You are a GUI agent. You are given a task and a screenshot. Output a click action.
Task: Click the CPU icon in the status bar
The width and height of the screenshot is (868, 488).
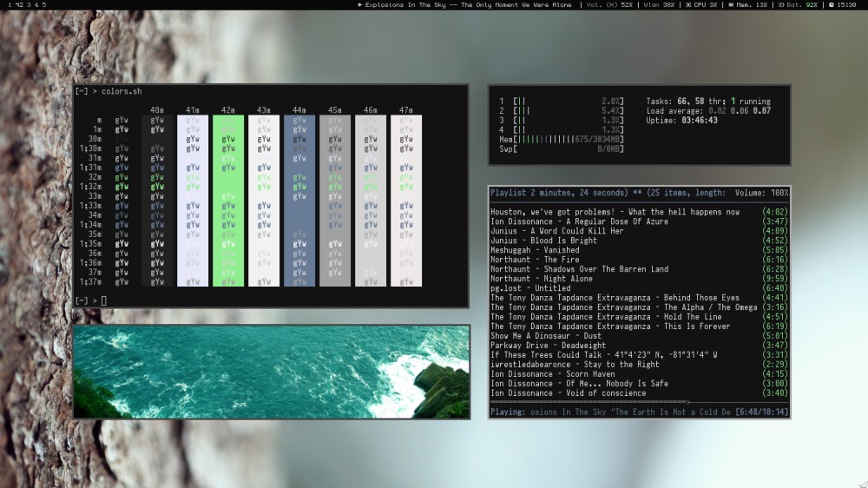[x=688, y=4]
